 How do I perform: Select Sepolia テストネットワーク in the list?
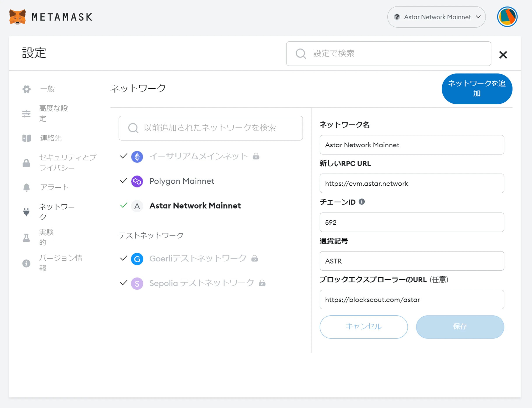click(202, 283)
